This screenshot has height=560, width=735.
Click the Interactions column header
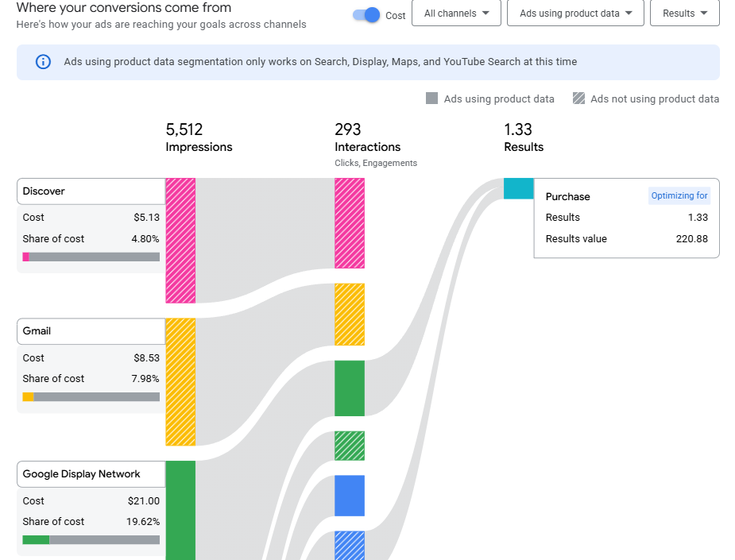[367, 147]
